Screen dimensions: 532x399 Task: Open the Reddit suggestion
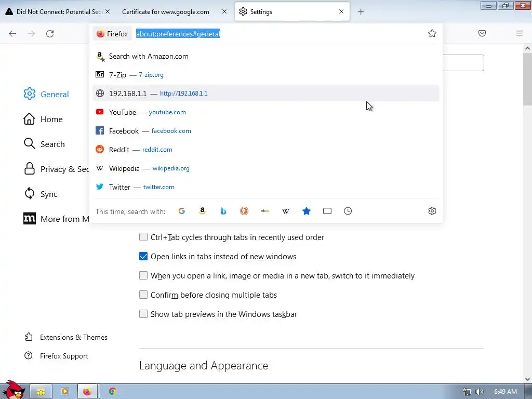266,149
